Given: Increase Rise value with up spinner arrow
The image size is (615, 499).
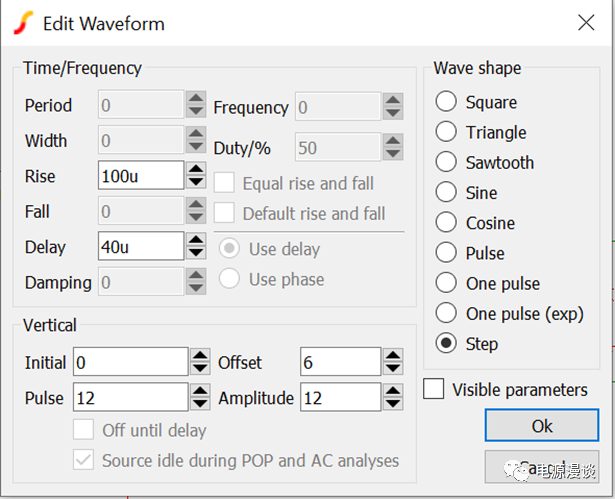Looking at the screenshot, I should 196,169.
